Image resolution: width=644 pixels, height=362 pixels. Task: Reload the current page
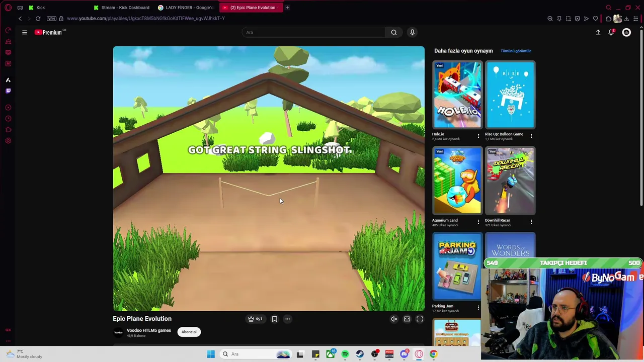[38, 19]
